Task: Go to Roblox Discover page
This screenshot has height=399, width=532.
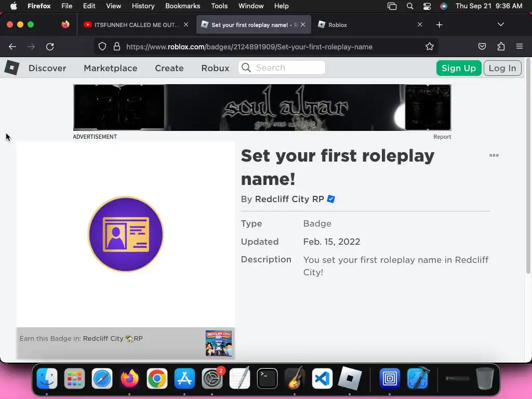Action: click(47, 68)
